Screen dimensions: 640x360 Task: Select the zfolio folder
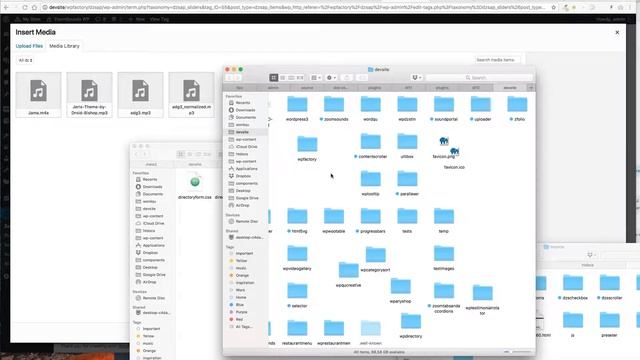(517, 109)
